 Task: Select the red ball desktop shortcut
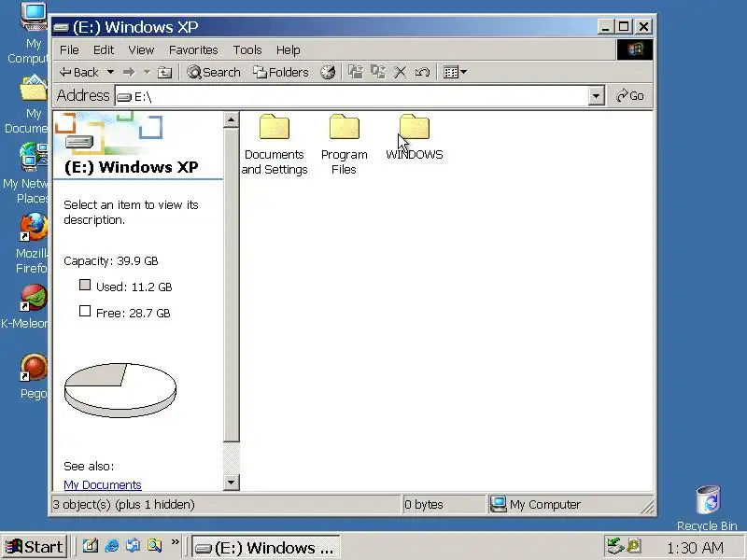coord(34,375)
